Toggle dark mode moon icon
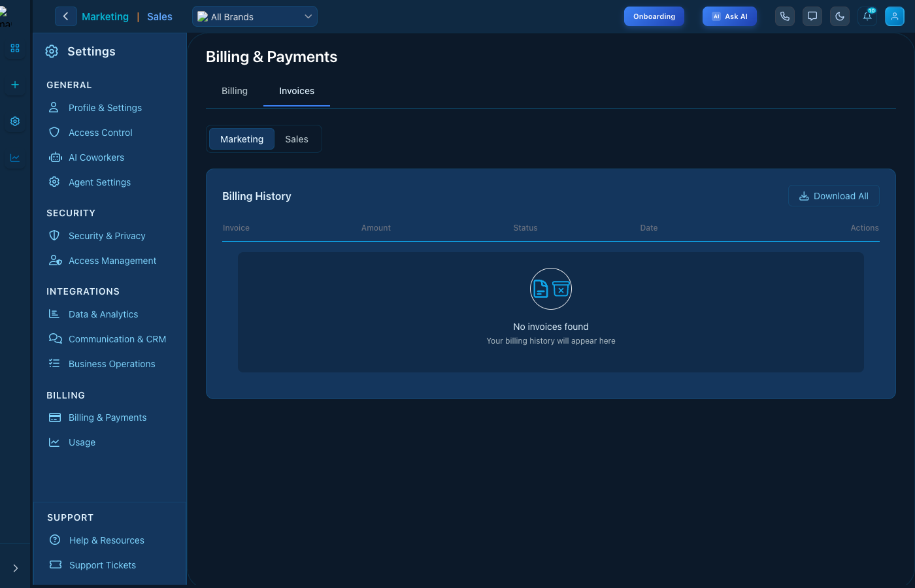 840,16
